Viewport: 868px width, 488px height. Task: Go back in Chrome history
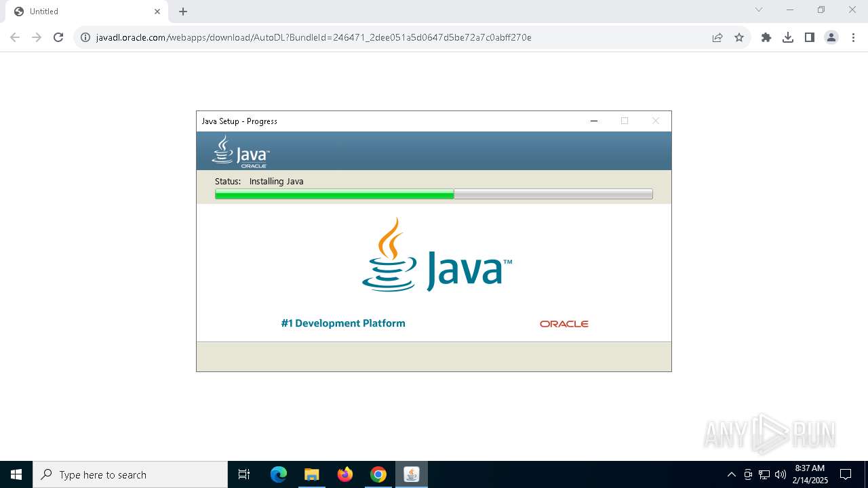coord(15,37)
